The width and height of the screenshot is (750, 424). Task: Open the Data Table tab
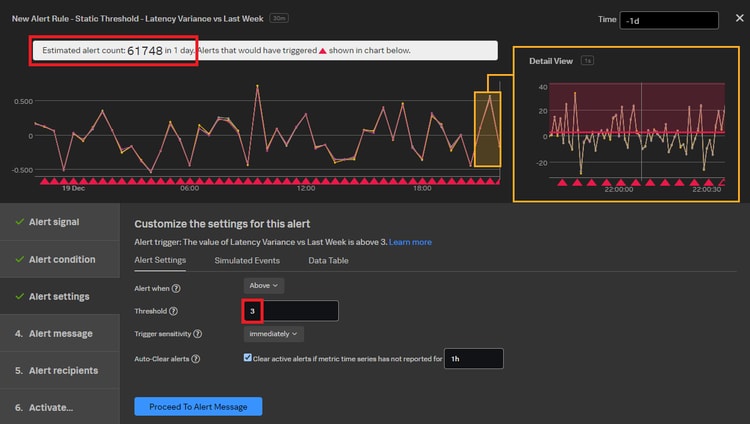point(329,261)
